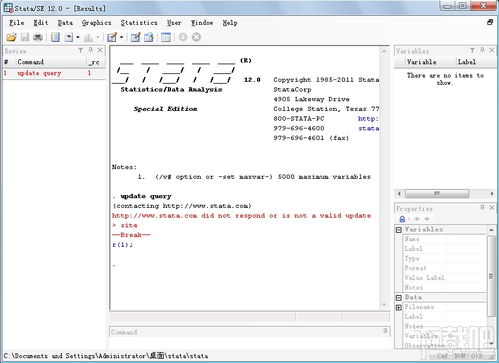Toggle auto-hide pin on Variables panel

pos(482,50)
